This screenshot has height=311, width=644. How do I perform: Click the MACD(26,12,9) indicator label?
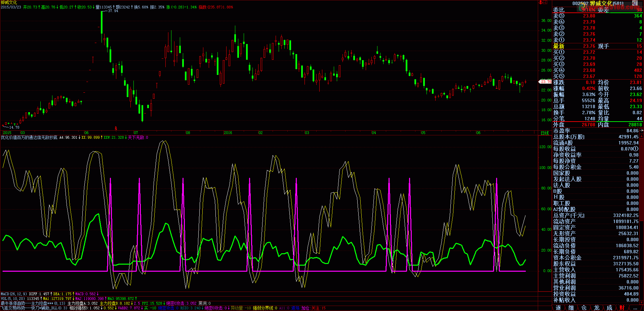click(x=14, y=294)
